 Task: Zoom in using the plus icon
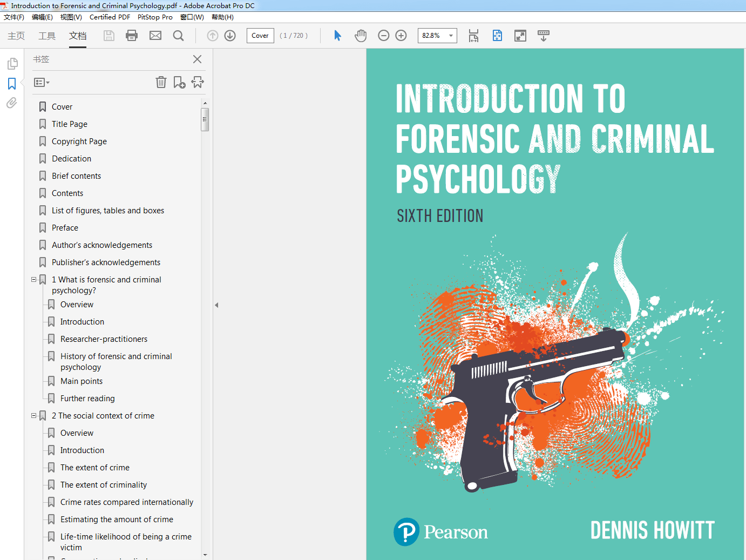(401, 35)
